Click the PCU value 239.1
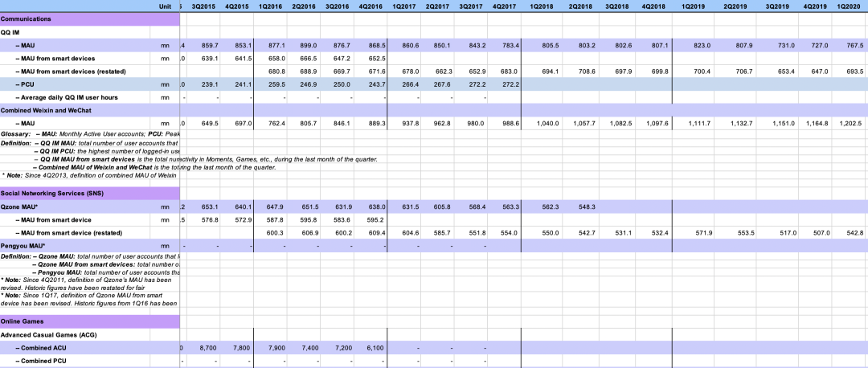 (x=209, y=84)
